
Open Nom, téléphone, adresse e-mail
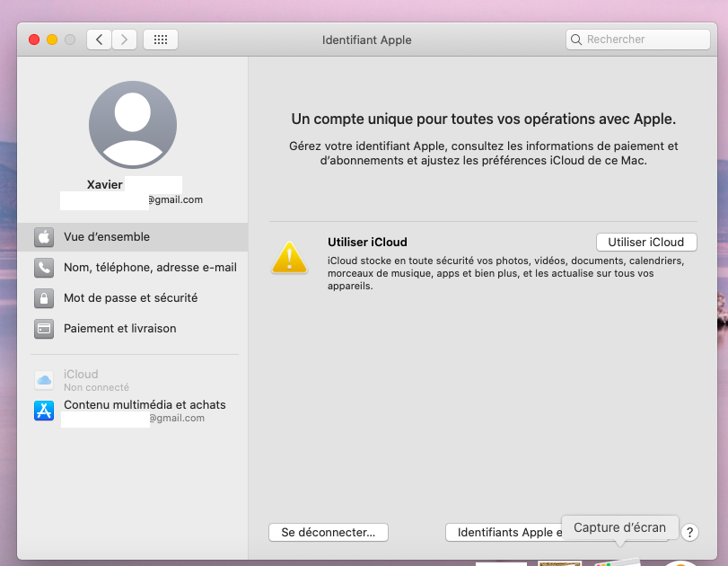(132, 268)
